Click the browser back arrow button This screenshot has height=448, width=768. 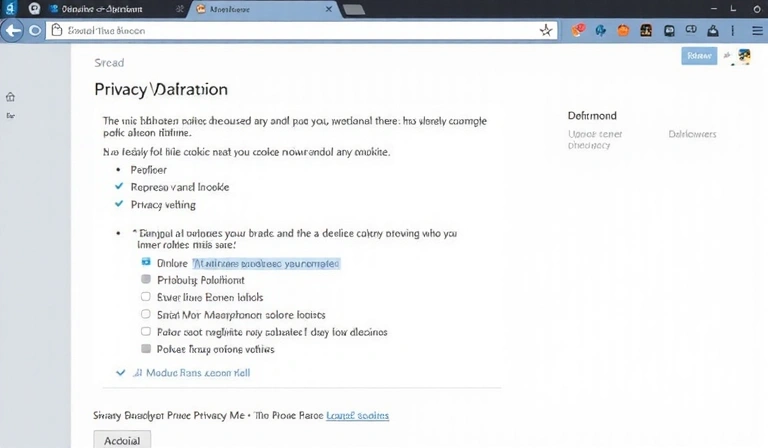[x=12, y=31]
